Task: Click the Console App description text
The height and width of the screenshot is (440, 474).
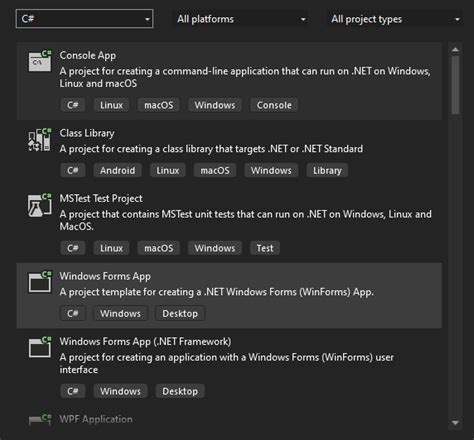Action: (245, 77)
